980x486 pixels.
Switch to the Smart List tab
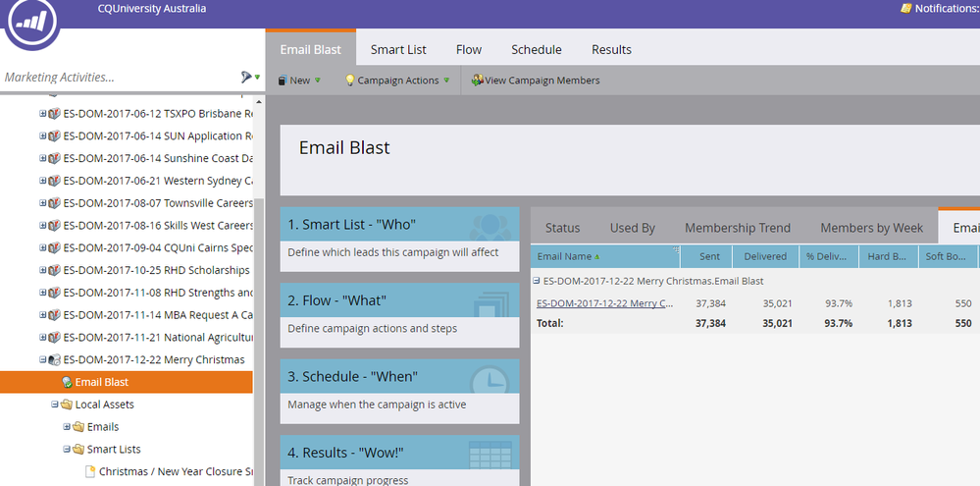coord(398,49)
